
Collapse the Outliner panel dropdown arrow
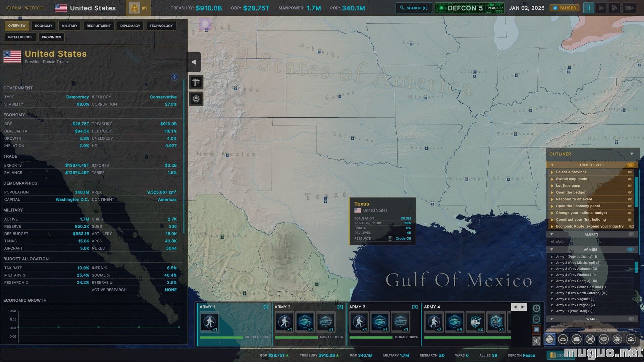(x=632, y=154)
